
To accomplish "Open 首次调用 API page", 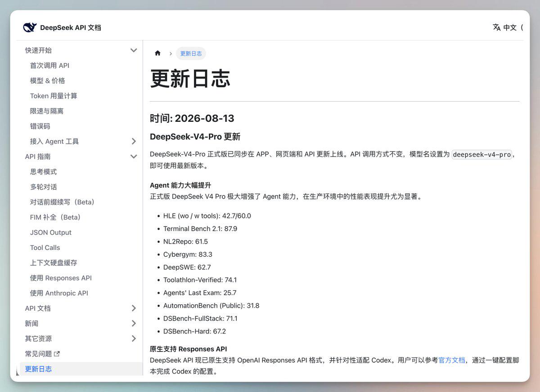I will pos(49,66).
